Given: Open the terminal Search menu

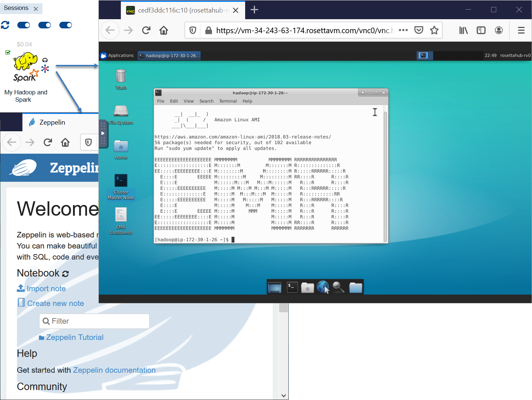Looking at the screenshot, I should [x=206, y=101].
